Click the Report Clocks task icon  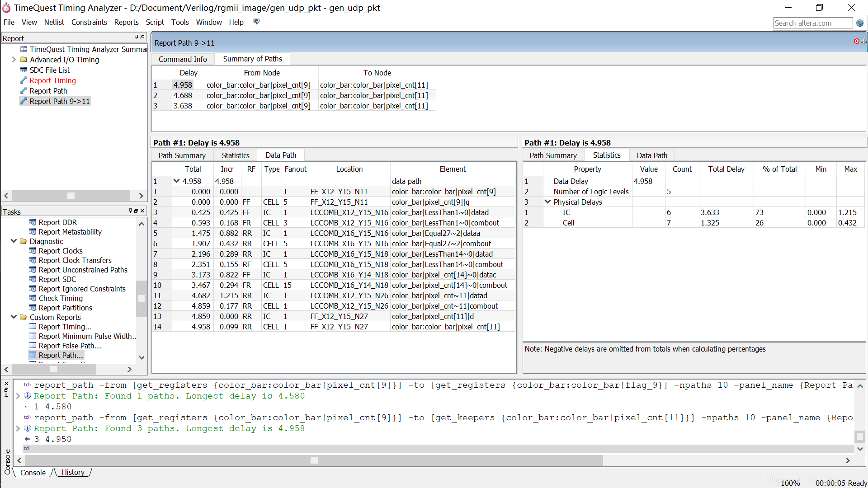(33, 251)
